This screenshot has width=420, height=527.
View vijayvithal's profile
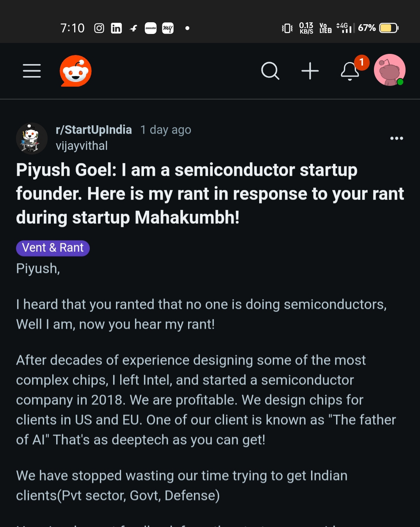82,146
